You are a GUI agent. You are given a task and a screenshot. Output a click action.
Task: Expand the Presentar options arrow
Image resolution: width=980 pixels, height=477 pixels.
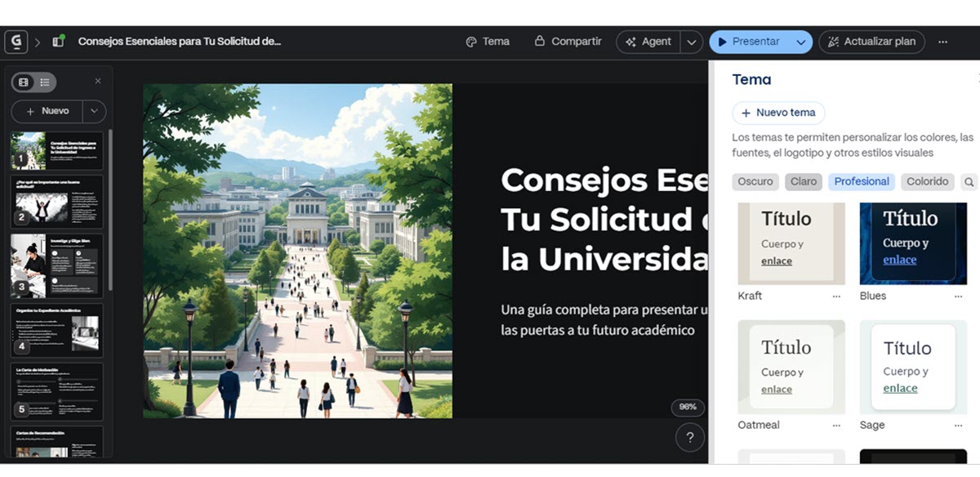[x=801, y=42]
